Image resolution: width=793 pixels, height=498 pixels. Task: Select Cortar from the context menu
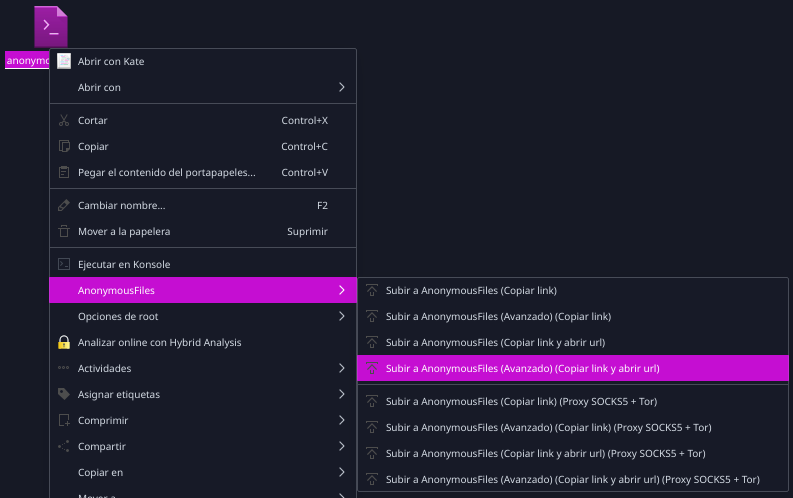pos(203,120)
